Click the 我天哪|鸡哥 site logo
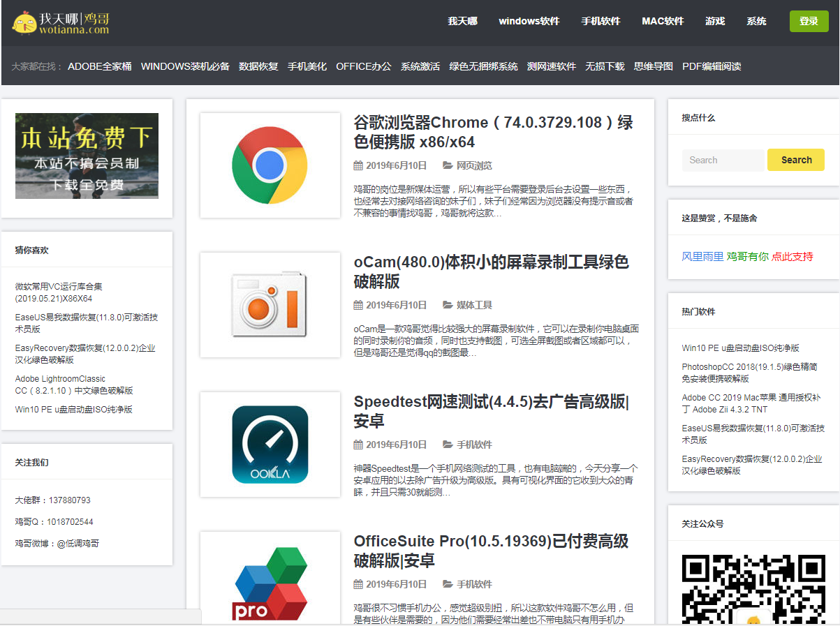 click(59, 23)
